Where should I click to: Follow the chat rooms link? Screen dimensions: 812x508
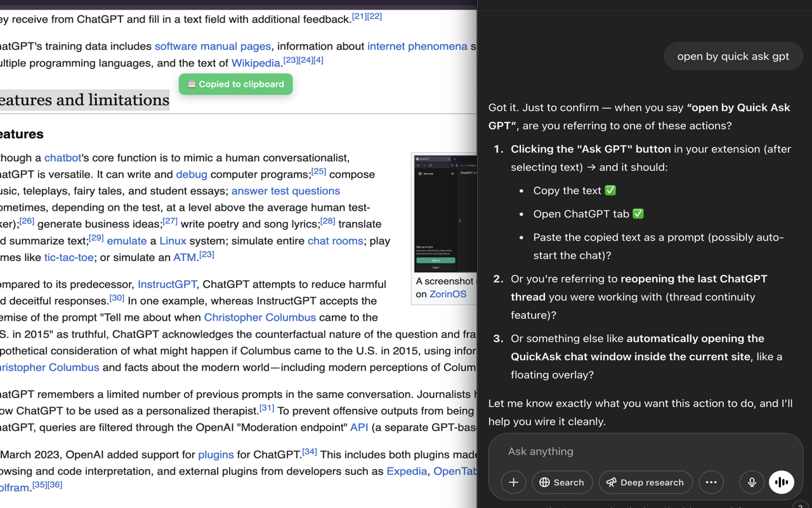[336, 241]
